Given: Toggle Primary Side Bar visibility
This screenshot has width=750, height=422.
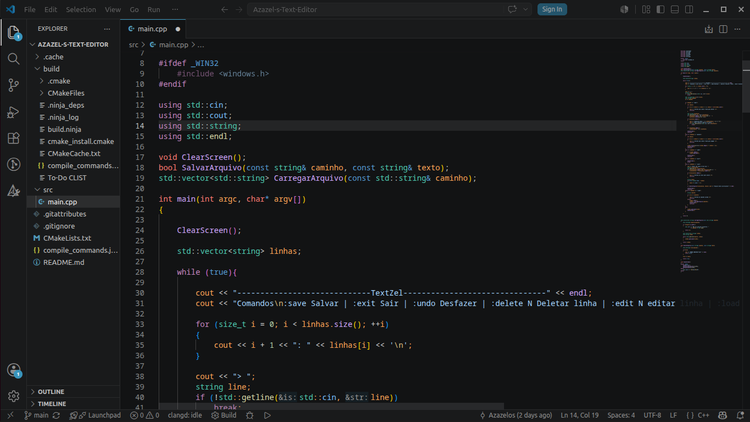Looking at the screenshot, I should click(661, 9).
